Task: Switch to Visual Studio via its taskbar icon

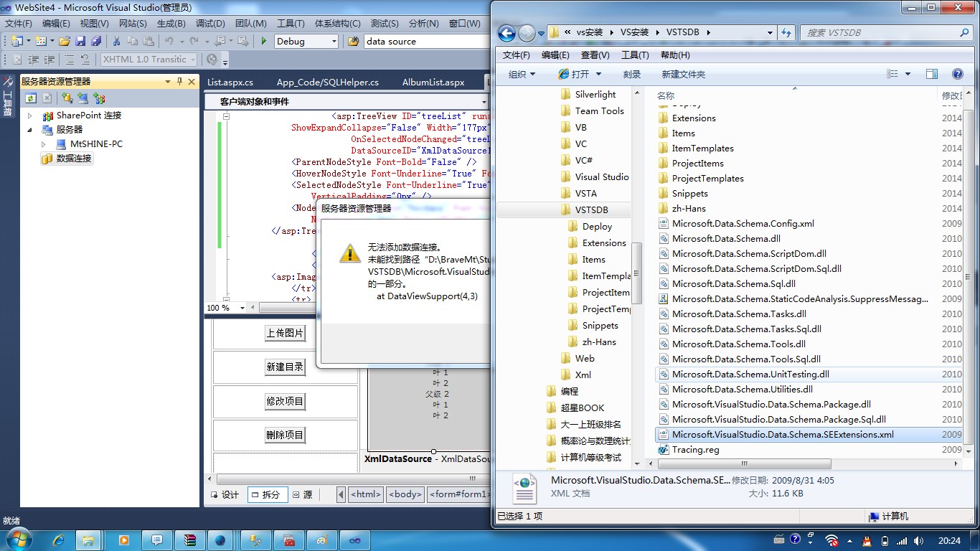Action: click(354, 540)
